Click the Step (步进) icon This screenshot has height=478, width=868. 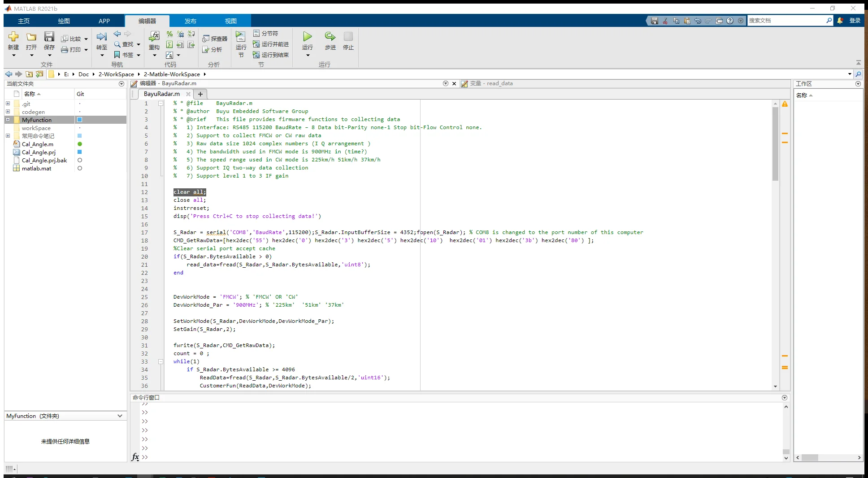click(x=330, y=37)
